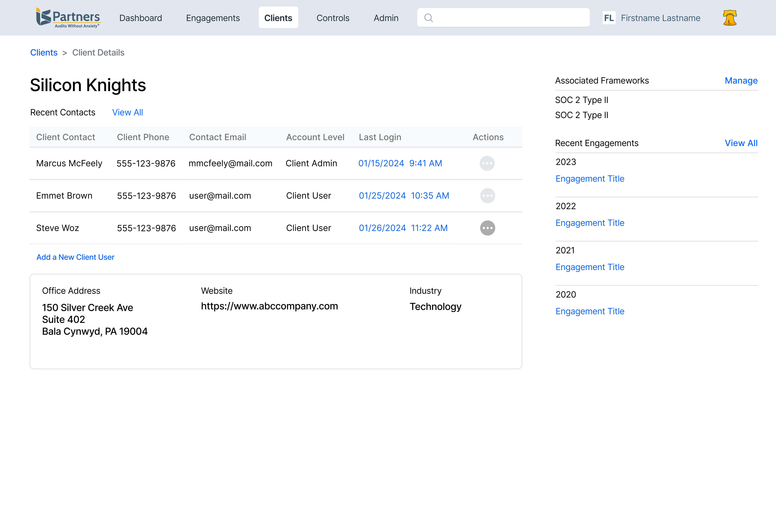776x532 pixels.
Task: Click the first SOC 2 Type II framework
Action: coord(581,100)
